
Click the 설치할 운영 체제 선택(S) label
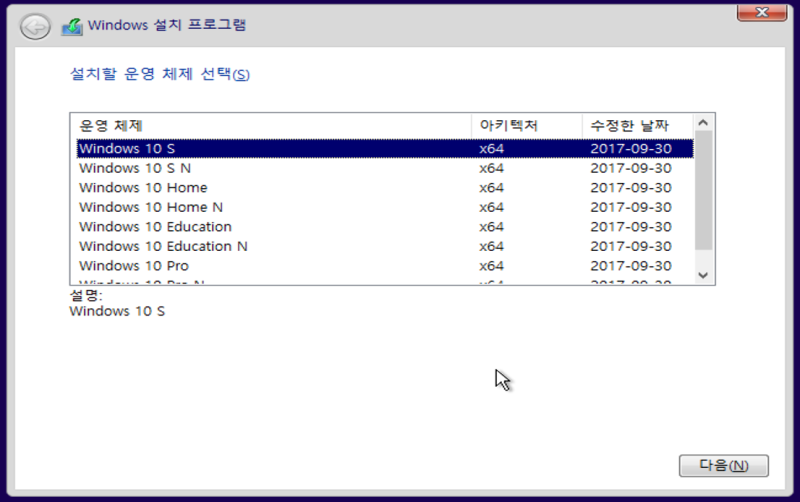point(160,74)
